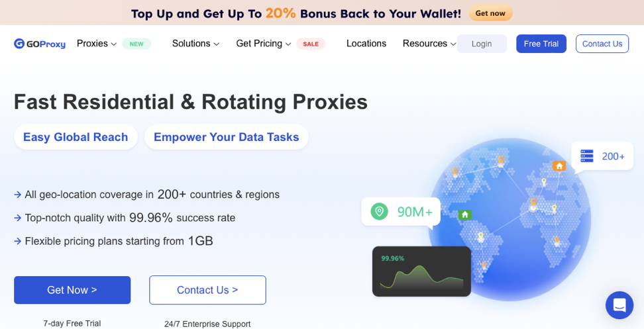Click the SALE badge beside Get Pricing

[x=311, y=44]
